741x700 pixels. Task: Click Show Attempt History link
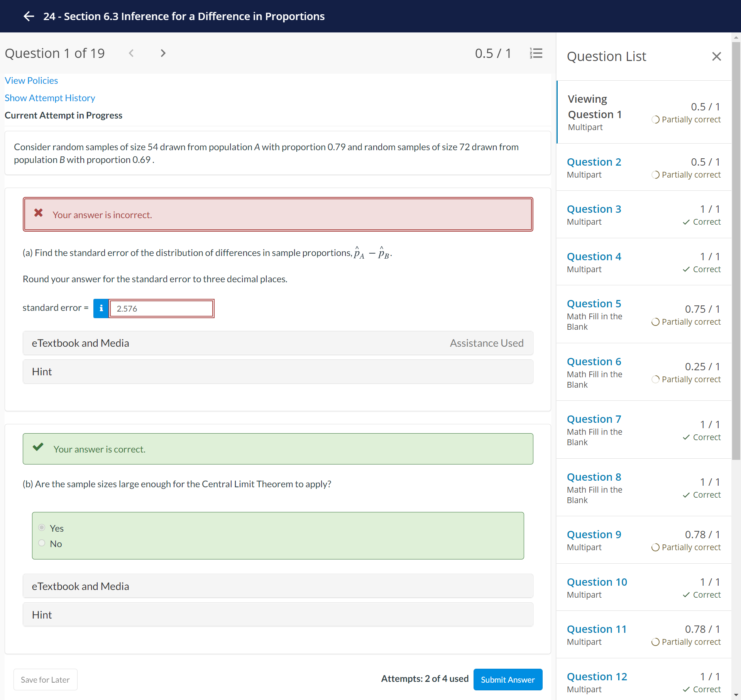tap(50, 98)
